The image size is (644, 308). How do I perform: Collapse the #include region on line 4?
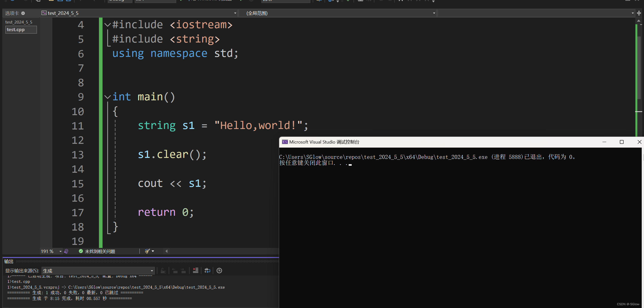click(x=108, y=25)
